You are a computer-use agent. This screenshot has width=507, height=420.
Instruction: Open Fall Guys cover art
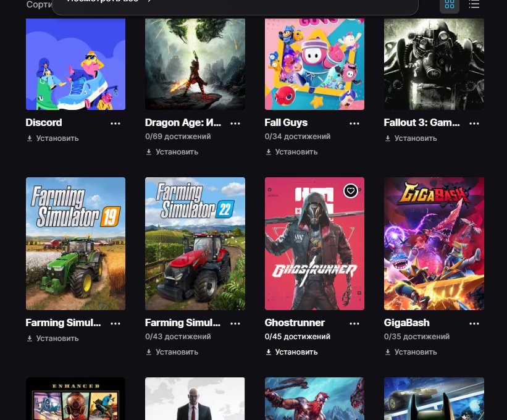click(x=314, y=64)
